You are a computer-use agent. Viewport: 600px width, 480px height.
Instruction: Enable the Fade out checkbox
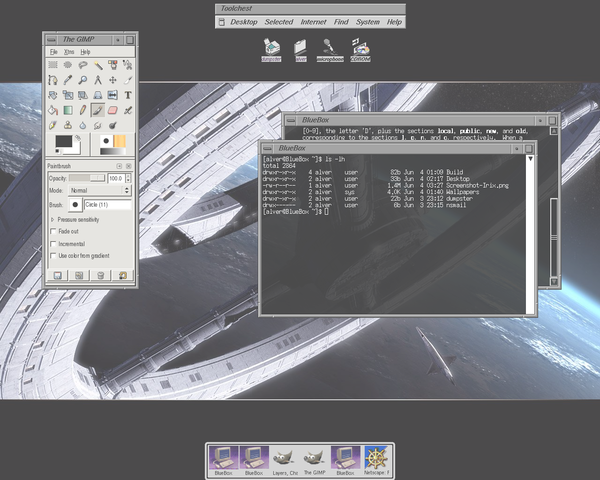coord(53,231)
